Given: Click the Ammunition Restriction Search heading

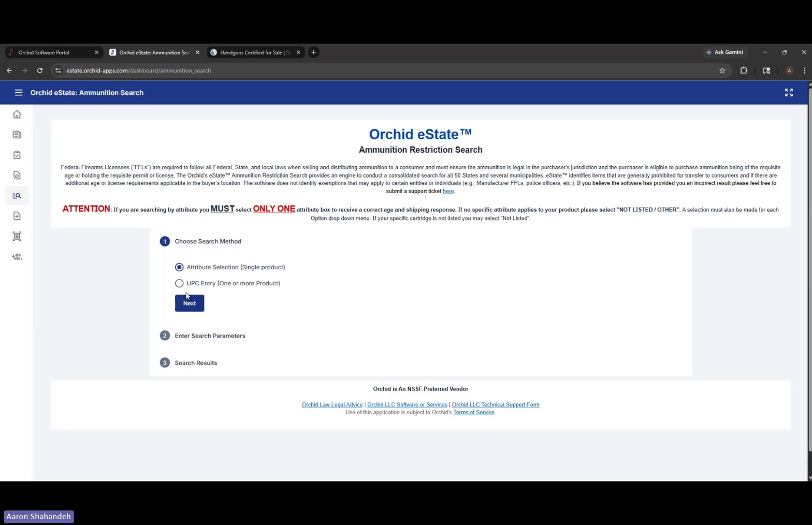Looking at the screenshot, I should 421,150.
